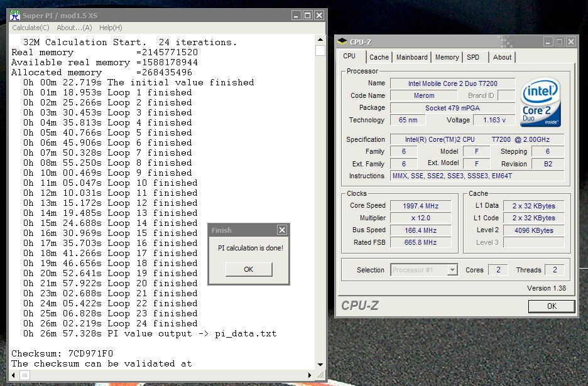Click the empty Brand ID field
This screenshot has width=588, height=386.
coord(506,95)
